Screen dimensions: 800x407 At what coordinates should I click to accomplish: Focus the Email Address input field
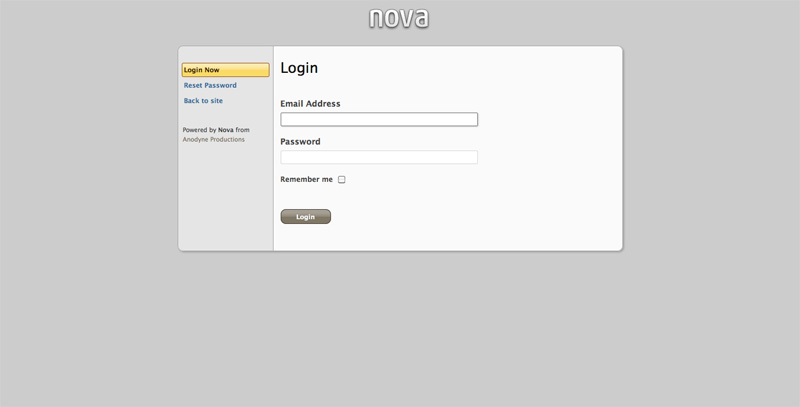(x=379, y=120)
